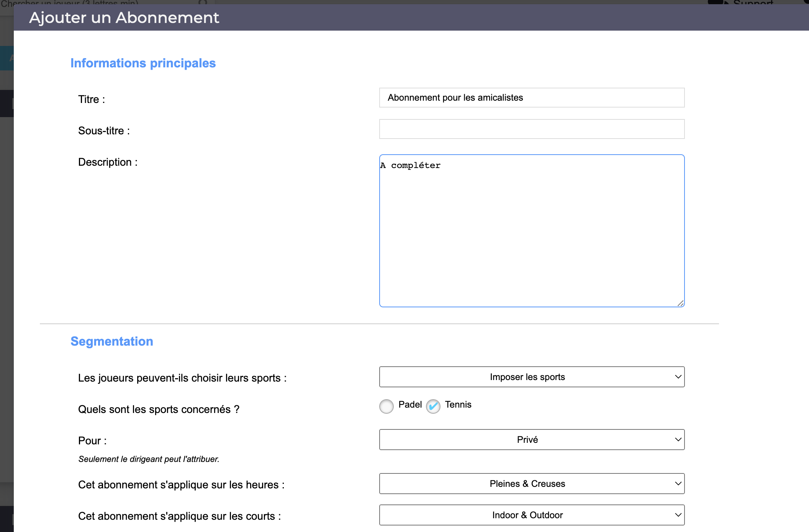Grab the Description textarea resize handle
Screen dimensions: 809x532
pos(680,303)
